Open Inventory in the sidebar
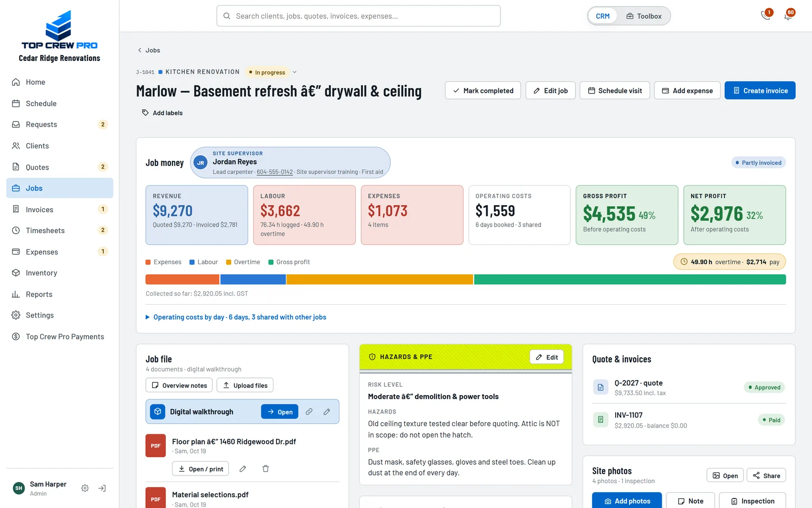The width and height of the screenshot is (812, 508). [59, 273]
